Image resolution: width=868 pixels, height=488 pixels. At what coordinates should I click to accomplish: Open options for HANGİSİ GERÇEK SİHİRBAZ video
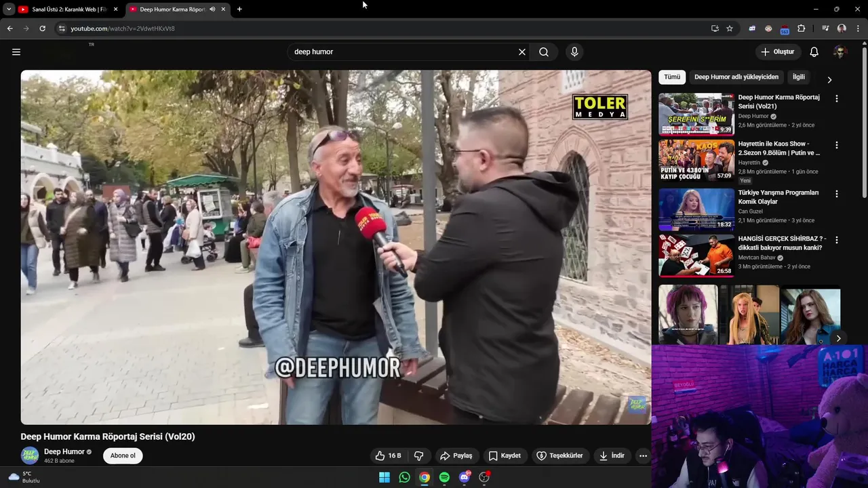point(836,240)
